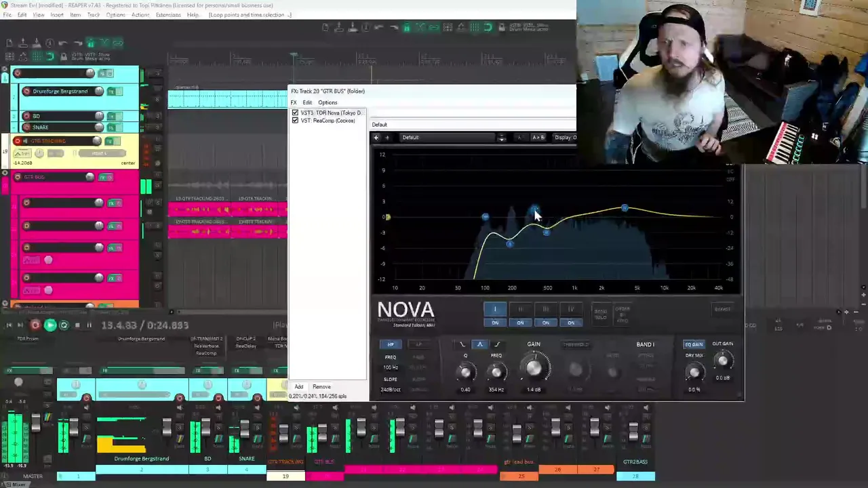Select Nova band II button

coord(520,309)
